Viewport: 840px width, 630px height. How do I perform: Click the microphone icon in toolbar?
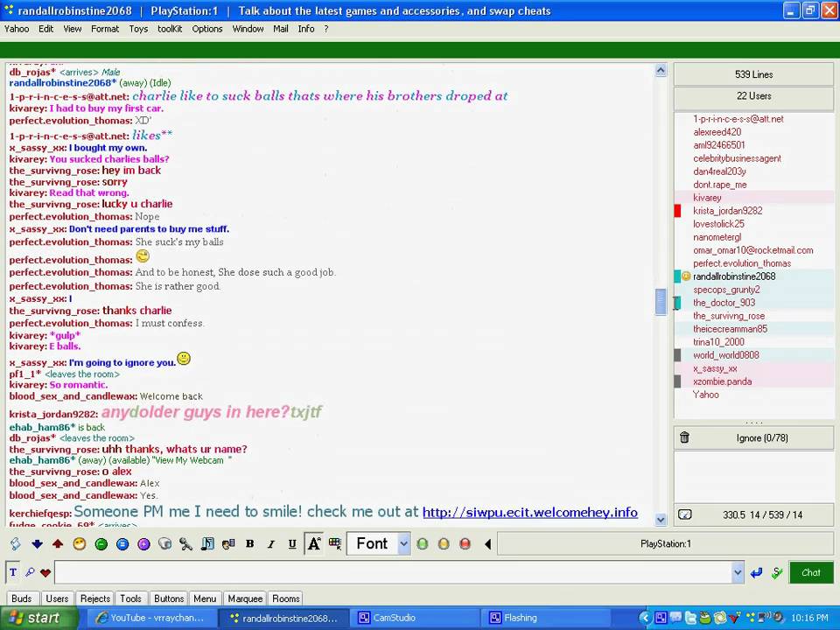pyautogui.click(x=185, y=544)
